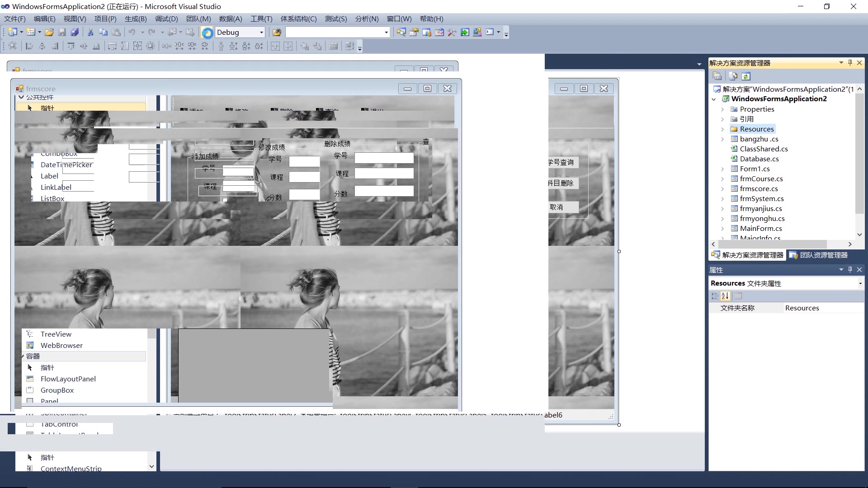868x488 pixels.
Task: Open the 调试(D) menu
Action: click(166, 19)
